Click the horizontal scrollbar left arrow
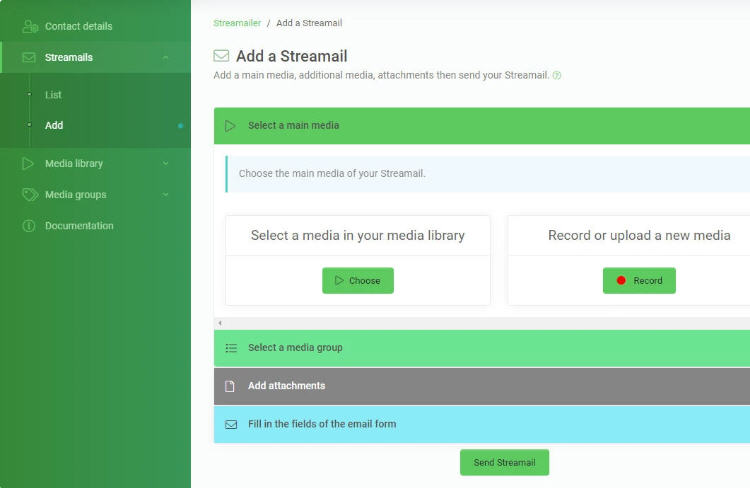Image resolution: width=750 pixels, height=488 pixels. coord(220,323)
